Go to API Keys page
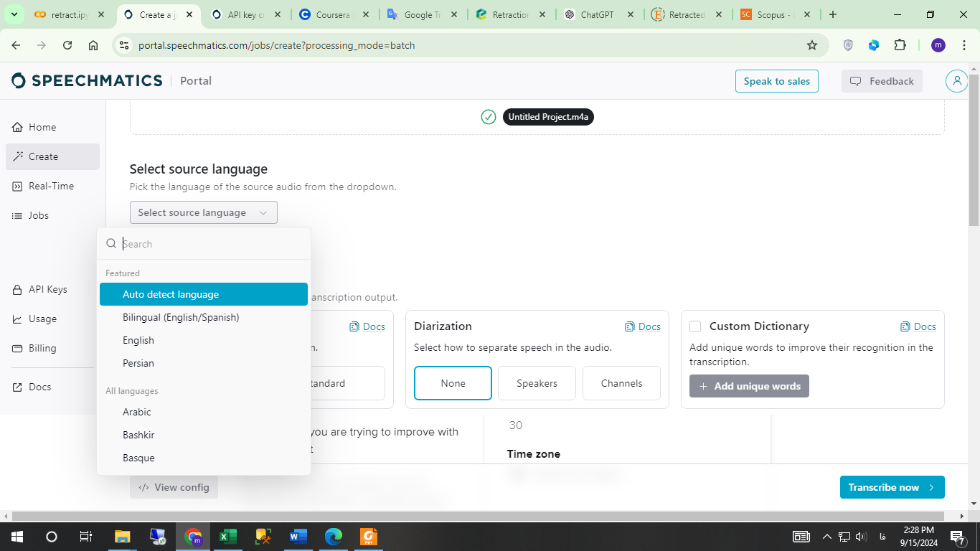This screenshot has height=551, width=980. point(52,289)
